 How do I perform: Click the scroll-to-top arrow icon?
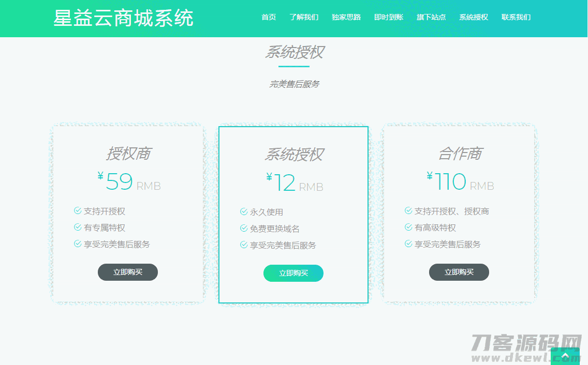pos(565,356)
